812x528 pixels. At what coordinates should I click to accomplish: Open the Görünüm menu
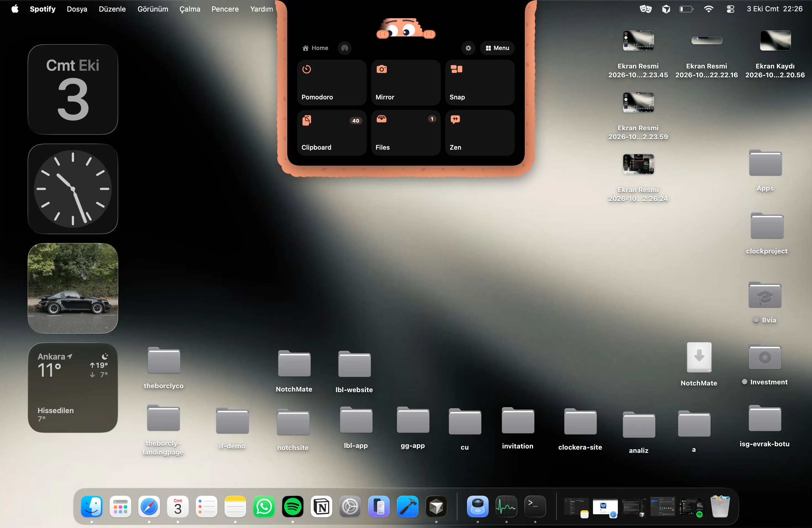152,9
